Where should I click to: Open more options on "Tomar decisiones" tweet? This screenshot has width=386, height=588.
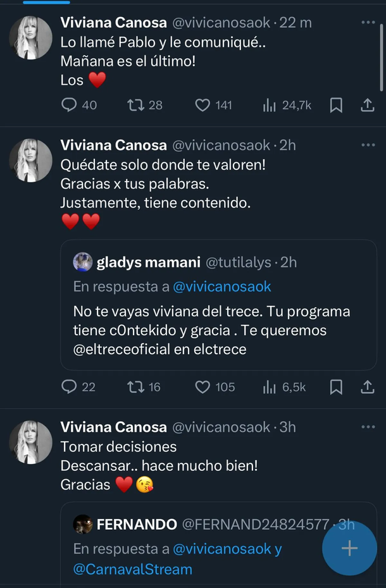368,427
